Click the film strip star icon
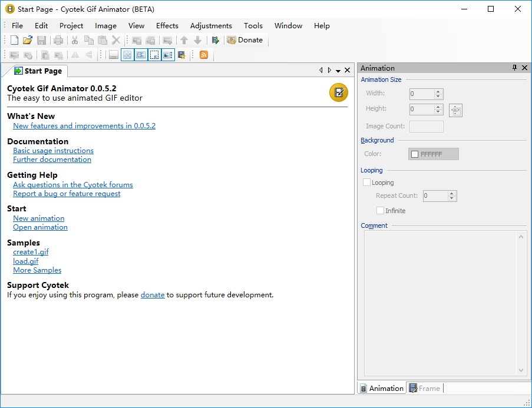Viewport: 532px width, 408px height. point(181,55)
